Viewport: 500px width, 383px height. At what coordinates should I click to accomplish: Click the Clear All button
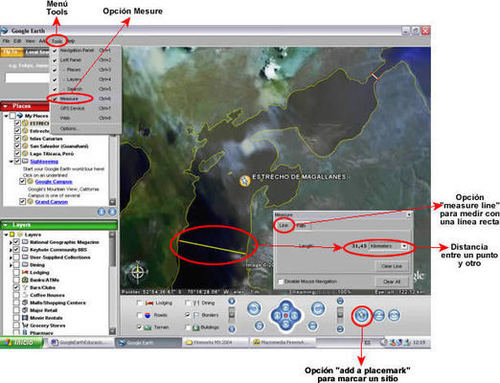(392, 282)
